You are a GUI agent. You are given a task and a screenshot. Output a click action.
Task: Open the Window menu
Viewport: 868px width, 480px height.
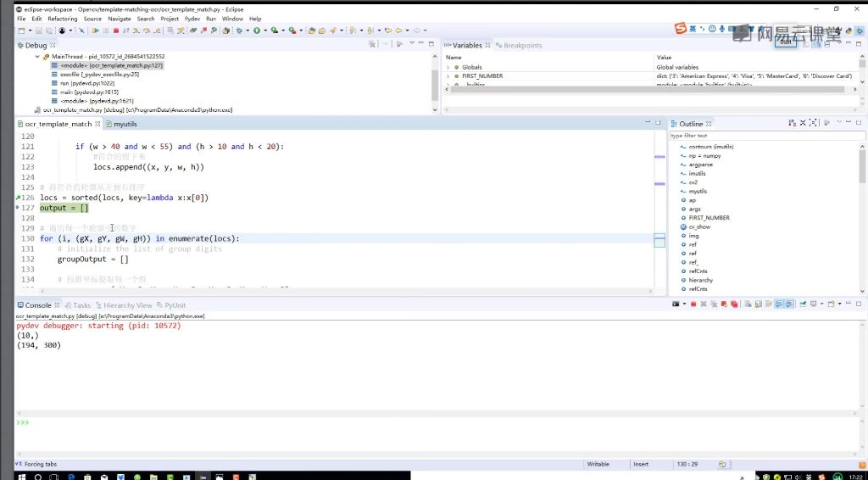[232, 19]
